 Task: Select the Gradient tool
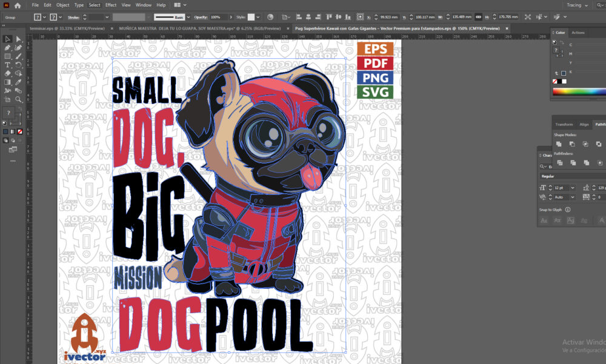(x=7, y=82)
